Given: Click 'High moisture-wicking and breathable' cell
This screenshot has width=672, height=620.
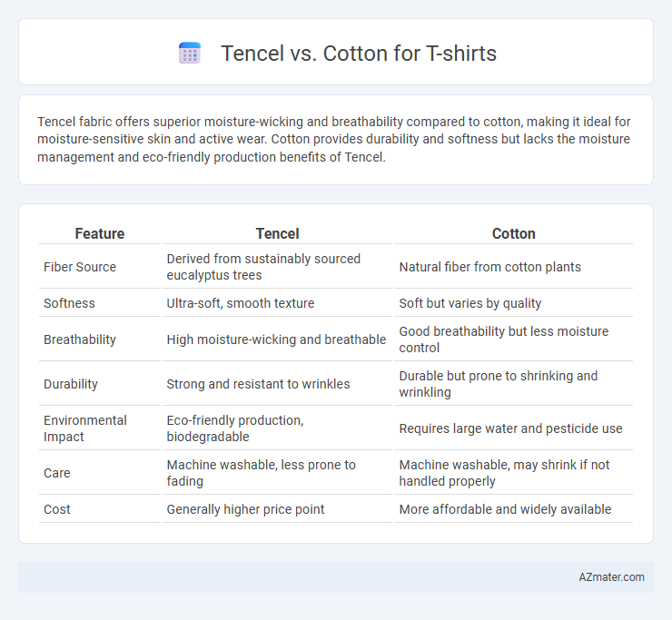Looking at the screenshot, I should tap(277, 340).
